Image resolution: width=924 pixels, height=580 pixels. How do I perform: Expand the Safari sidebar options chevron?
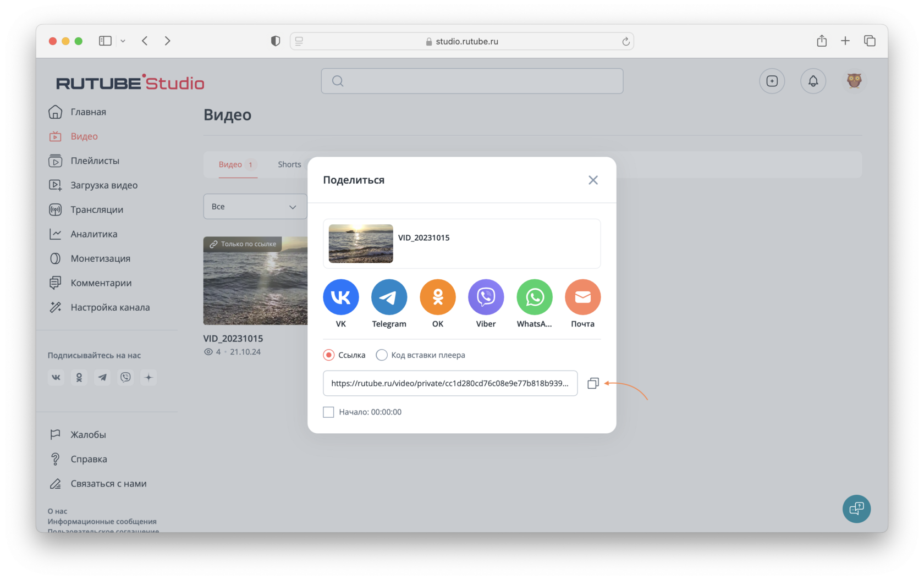[123, 41]
